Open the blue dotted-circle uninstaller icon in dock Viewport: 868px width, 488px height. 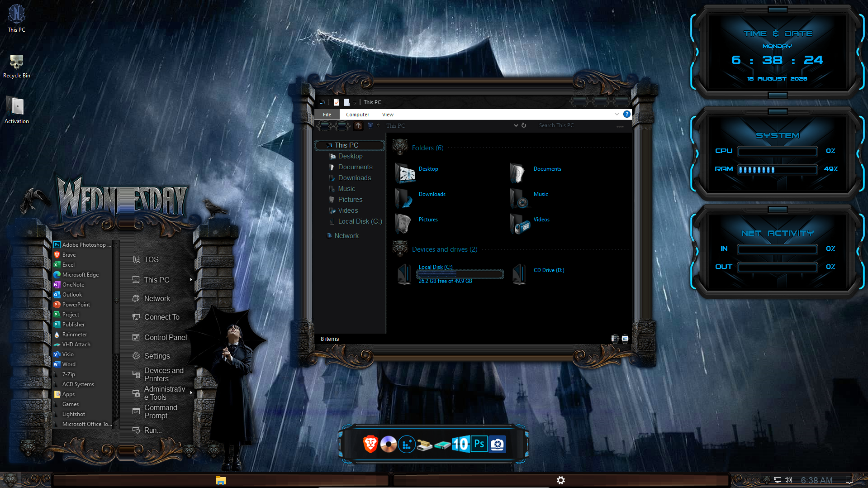(x=407, y=445)
